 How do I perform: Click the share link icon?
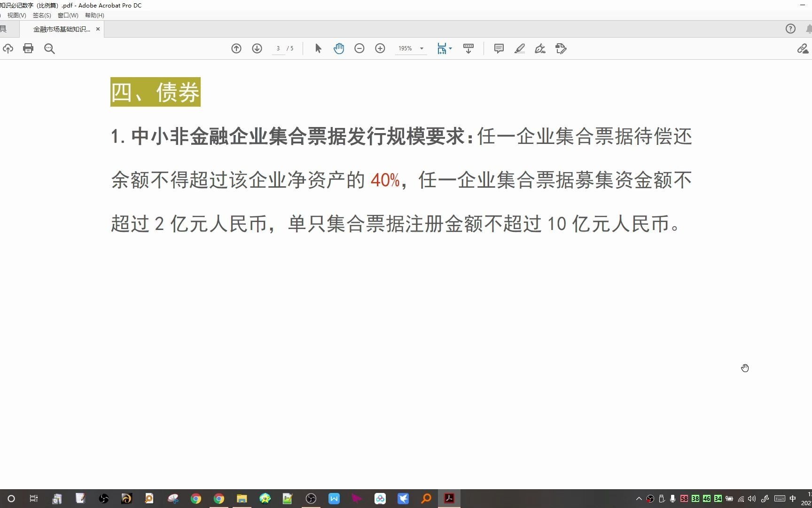tap(803, 48)
